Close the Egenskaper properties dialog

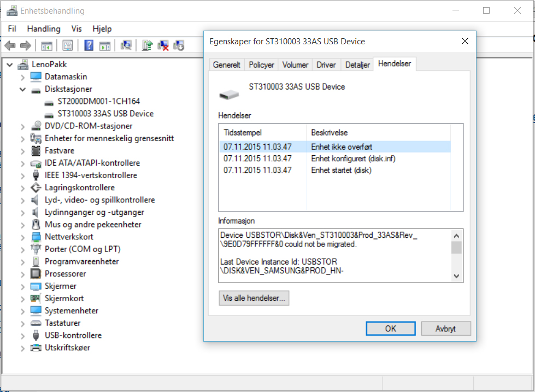(x=465, y=42)
